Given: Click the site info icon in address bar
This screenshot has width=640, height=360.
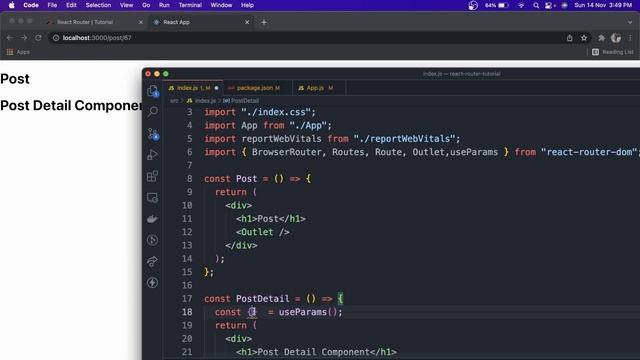Looking at the screenshot, I should tap(56, 38).
